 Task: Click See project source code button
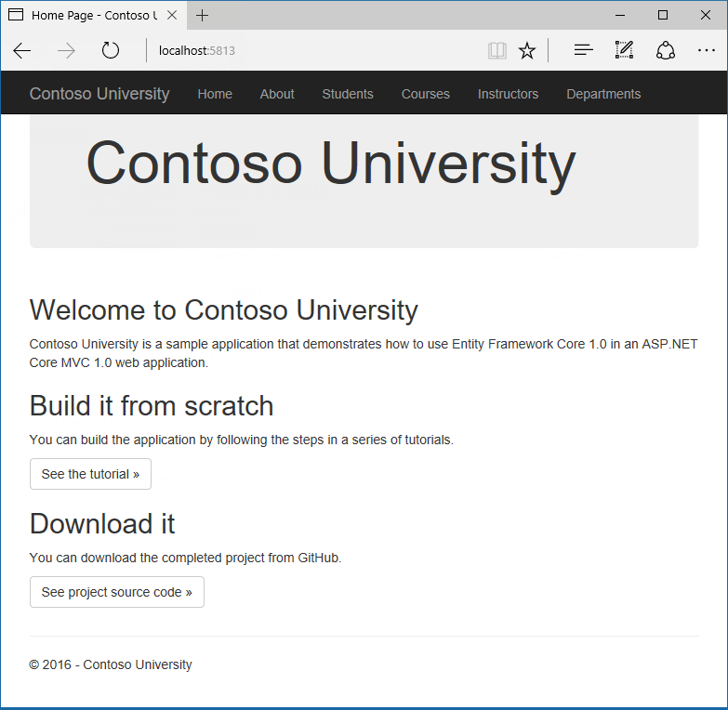coord(117,592)
